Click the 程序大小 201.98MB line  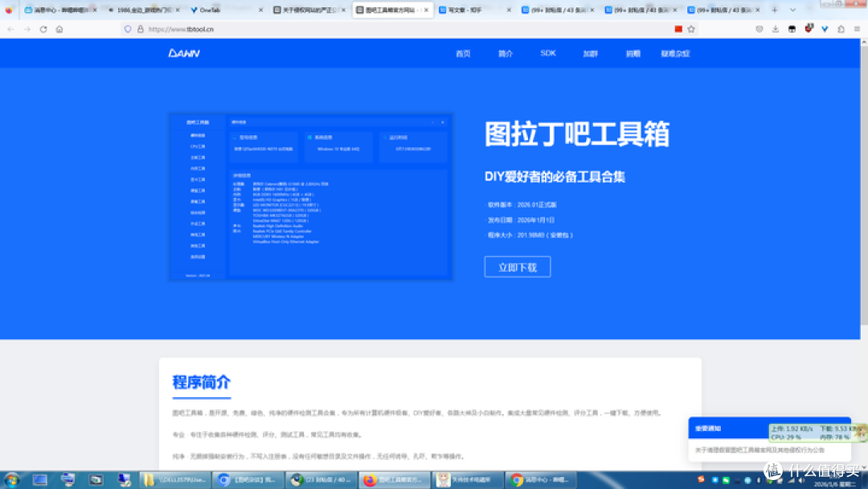[529, 235]
